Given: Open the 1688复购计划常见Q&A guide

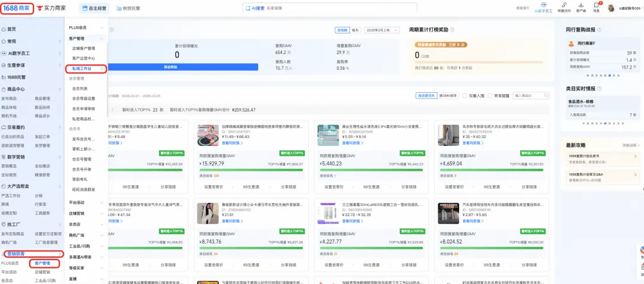Looking at the screenshot, I should pos(602,177).
